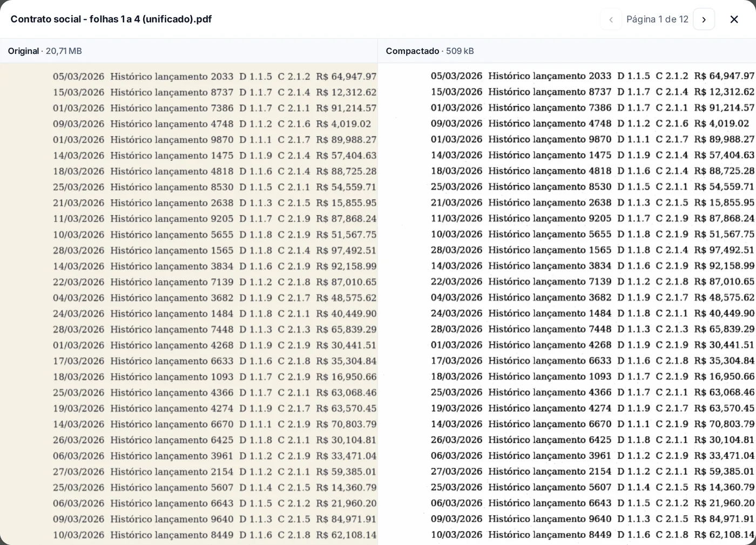Click value 'R$ 59,385.01' in Compactado pane
Image resolution: width=756 pixels, height=545 pixels.
coord(724,471)
